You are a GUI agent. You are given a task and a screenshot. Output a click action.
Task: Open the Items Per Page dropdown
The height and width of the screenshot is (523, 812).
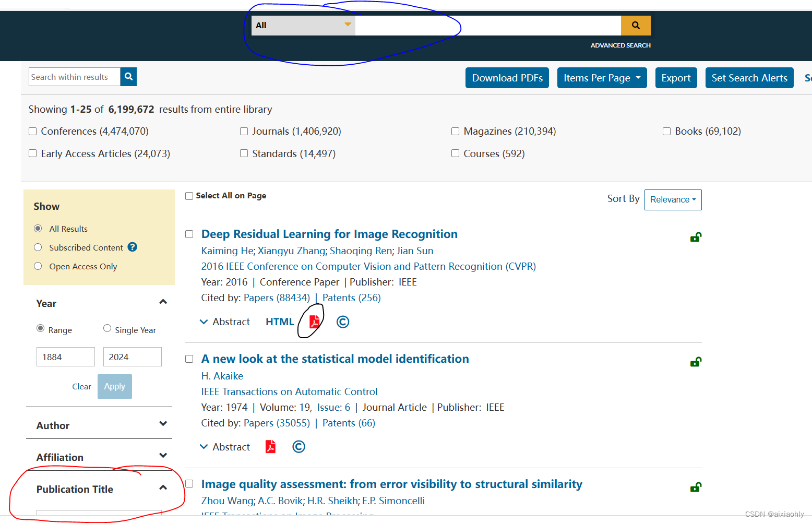pyautogui.click(x=602, y=78)
